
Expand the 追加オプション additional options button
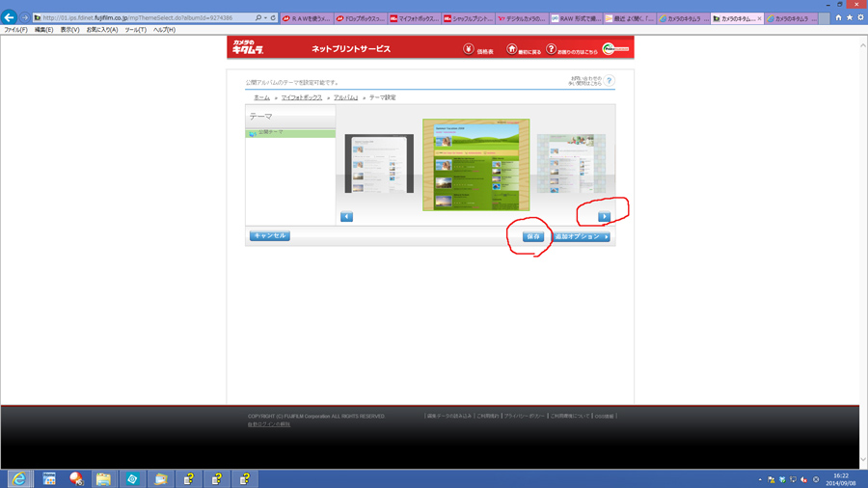click(x=582, y=236)
